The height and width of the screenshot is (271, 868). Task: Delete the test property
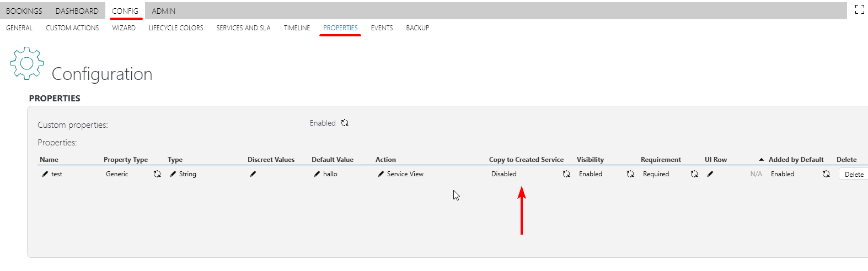pyautogui.click(x=854, y=174)
